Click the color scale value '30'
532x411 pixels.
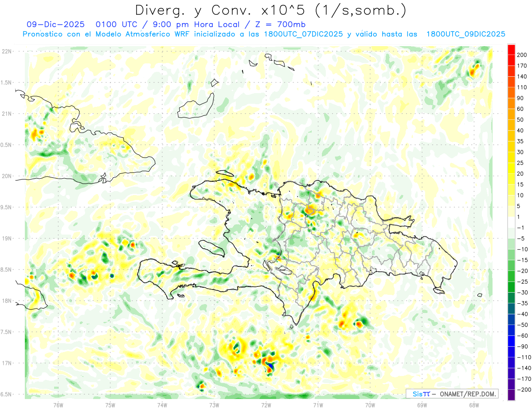click(520, 152)
